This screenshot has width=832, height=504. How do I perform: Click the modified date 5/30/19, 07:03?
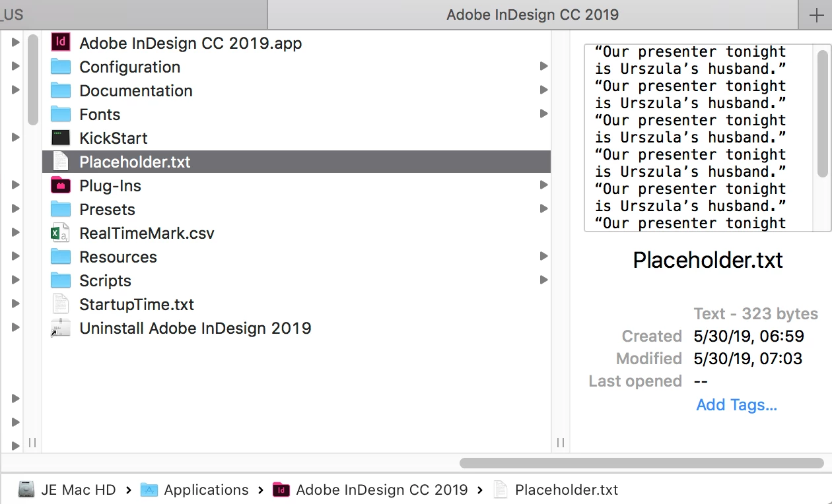tap(748, 359)
